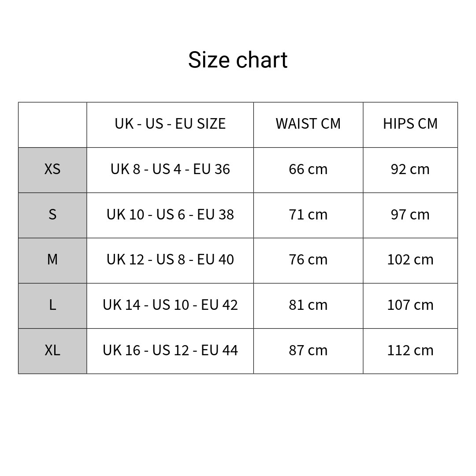Click the WAIST CM column header
The width and height of the screenshot is (476, 476).
point(308,124)
